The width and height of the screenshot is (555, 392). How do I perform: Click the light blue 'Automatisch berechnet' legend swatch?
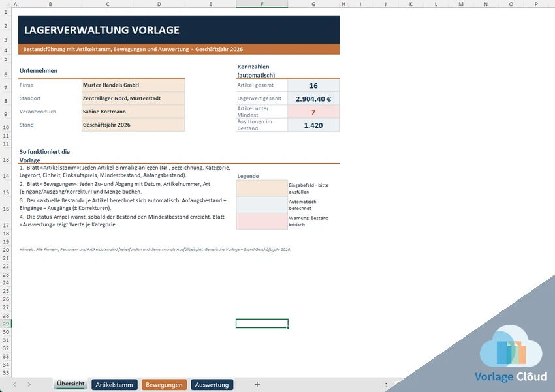tap(262, 205)
